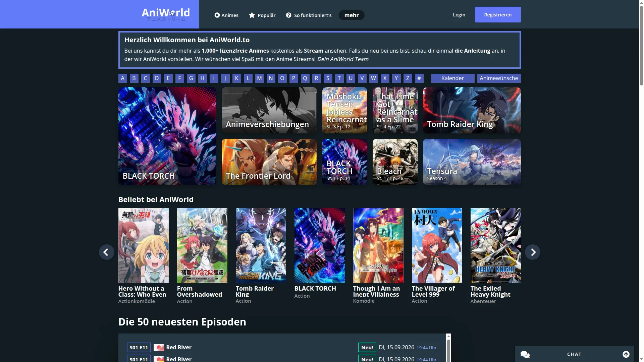Open BLACK TORCH St. 1 Ep. 11 tile
This screenshot has height=362, width=644.
(345, 162)
